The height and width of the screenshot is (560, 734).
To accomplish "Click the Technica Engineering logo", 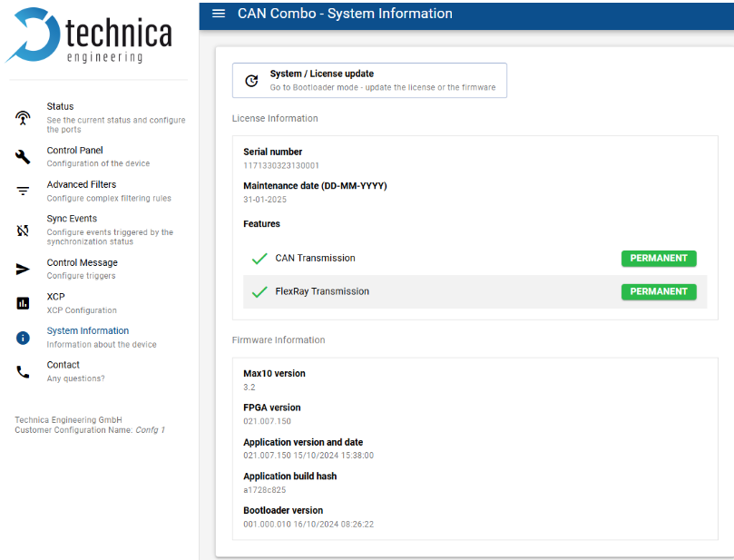I will click(91, 36).
